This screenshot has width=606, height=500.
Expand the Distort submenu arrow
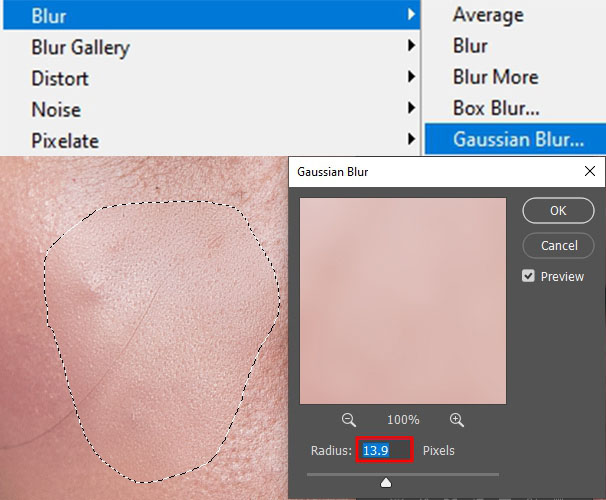pos(410,78)
